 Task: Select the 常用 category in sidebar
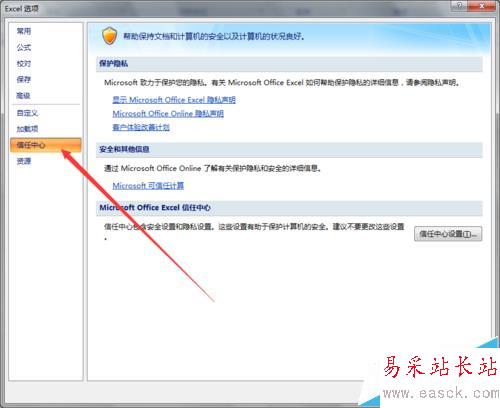[x=24, y=31]
